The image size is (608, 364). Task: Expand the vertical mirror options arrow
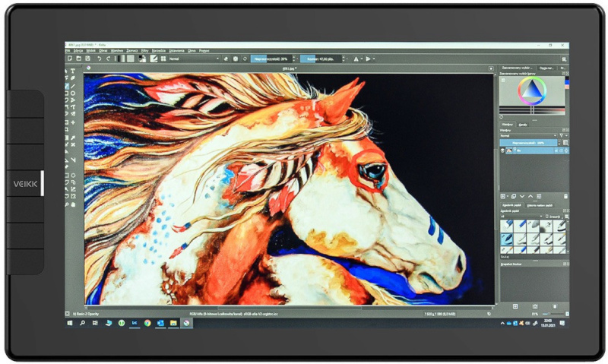click(x=374, y=59)
